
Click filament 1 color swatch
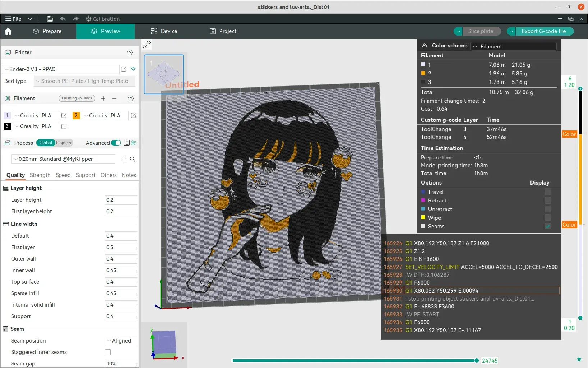[7, 116]
